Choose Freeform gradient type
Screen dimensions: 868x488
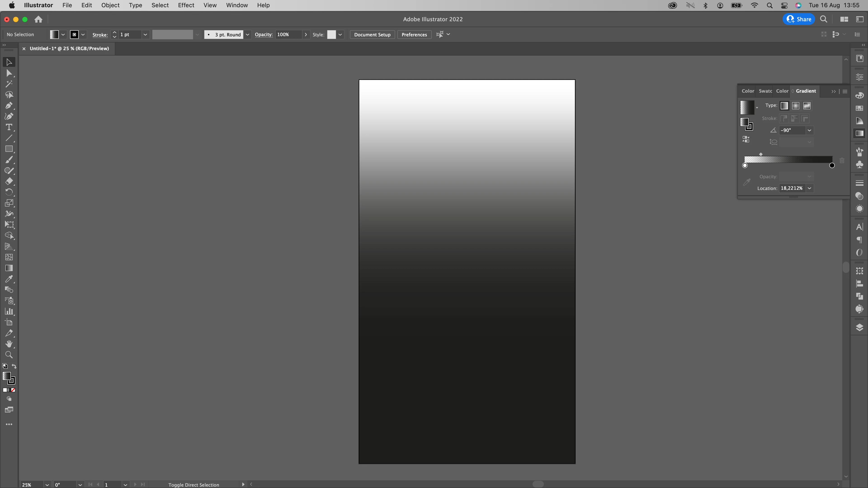click(807, 106)
